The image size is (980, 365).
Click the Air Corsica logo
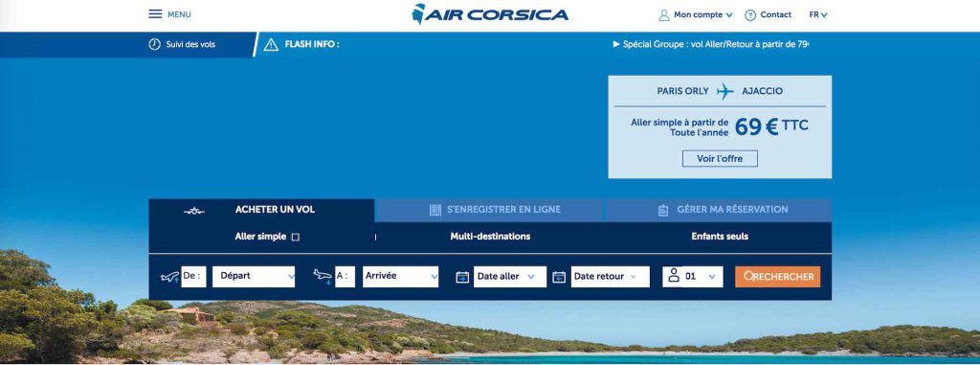[x=490, y=13]
